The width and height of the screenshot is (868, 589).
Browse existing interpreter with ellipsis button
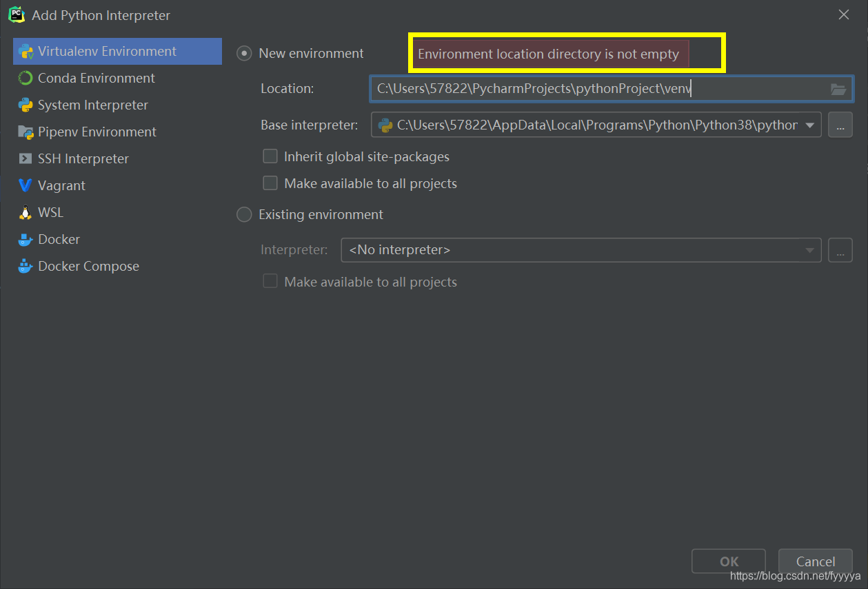[840, 250]
